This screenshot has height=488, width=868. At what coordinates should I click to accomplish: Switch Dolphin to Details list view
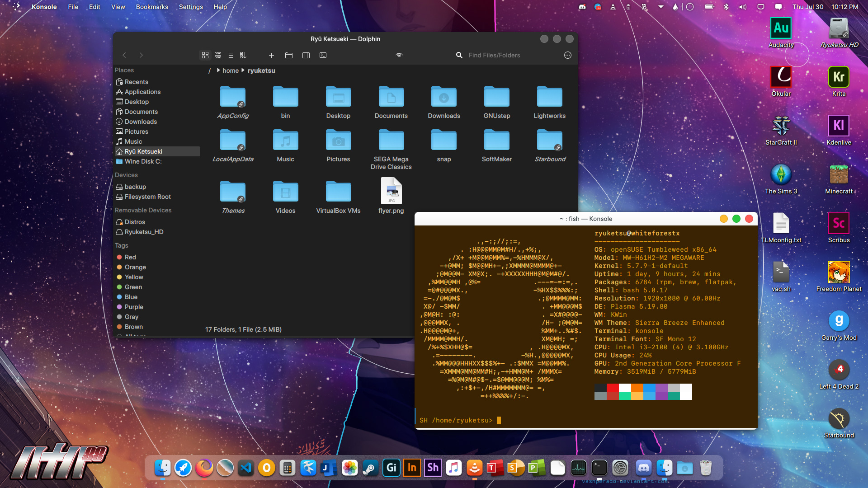231,55
